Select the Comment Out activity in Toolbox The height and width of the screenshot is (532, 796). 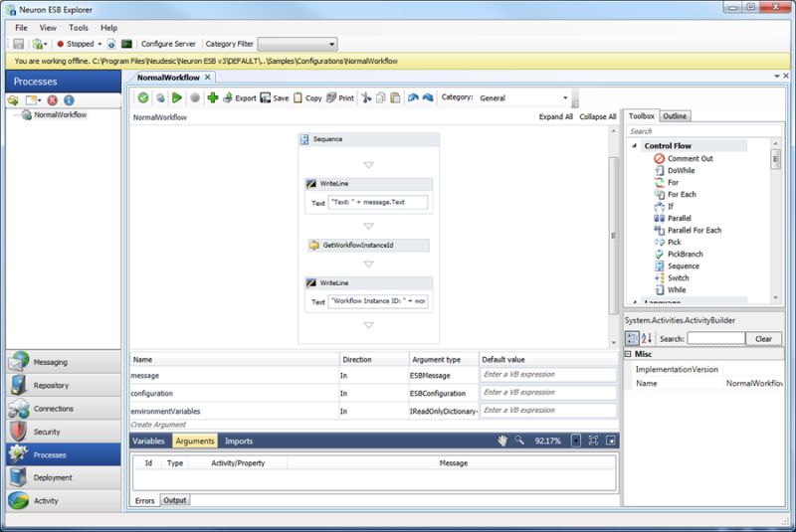point(684,158)
